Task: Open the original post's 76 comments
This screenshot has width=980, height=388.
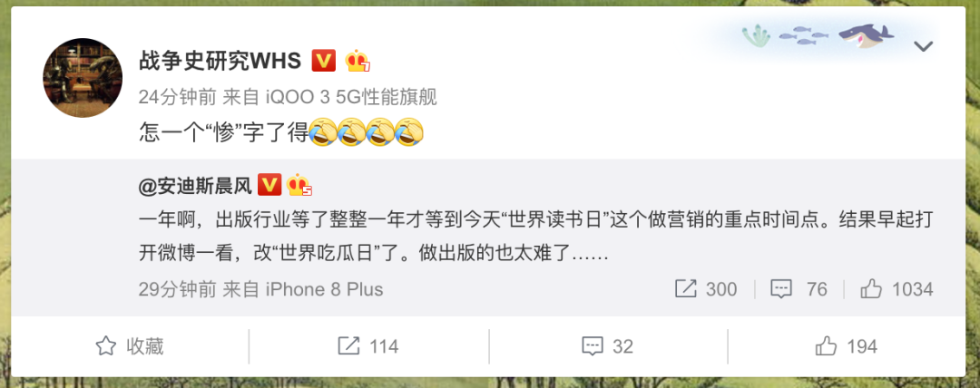Action: pos(799,288)
